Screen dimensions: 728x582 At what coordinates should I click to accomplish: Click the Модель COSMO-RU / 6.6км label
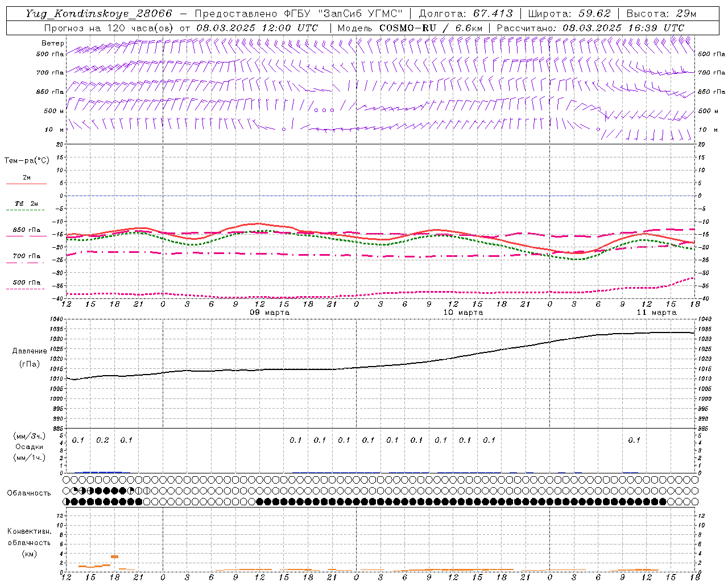tap(409, 28)
